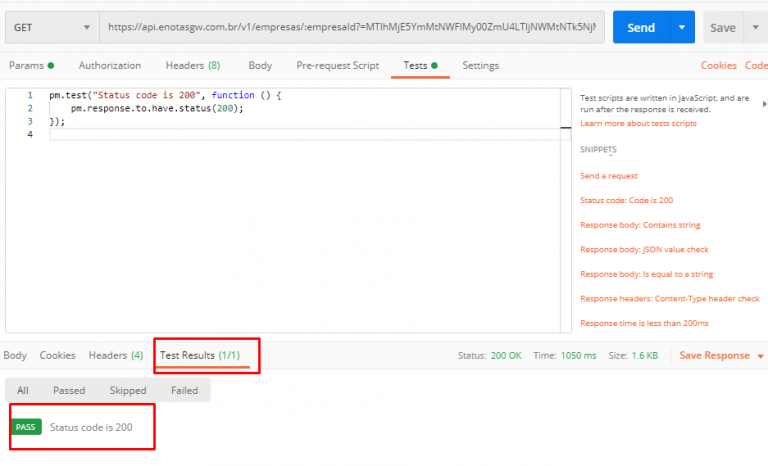The width and height of the screenshot is (768, 466).
Task: Collapse the snippets panel with the arrow
Action: click(764, 103)
